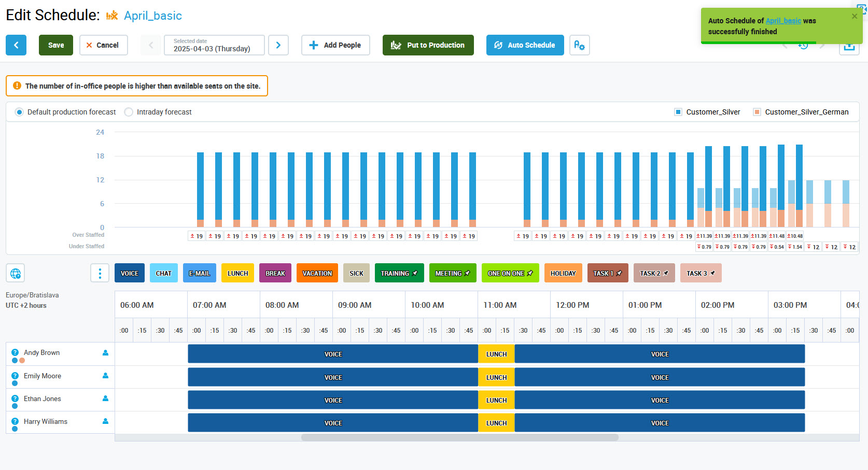Image resolution: width=868 pixels, height=470 pixels.
Task: Select the VACATION activity type
Action: click(317, 273)
